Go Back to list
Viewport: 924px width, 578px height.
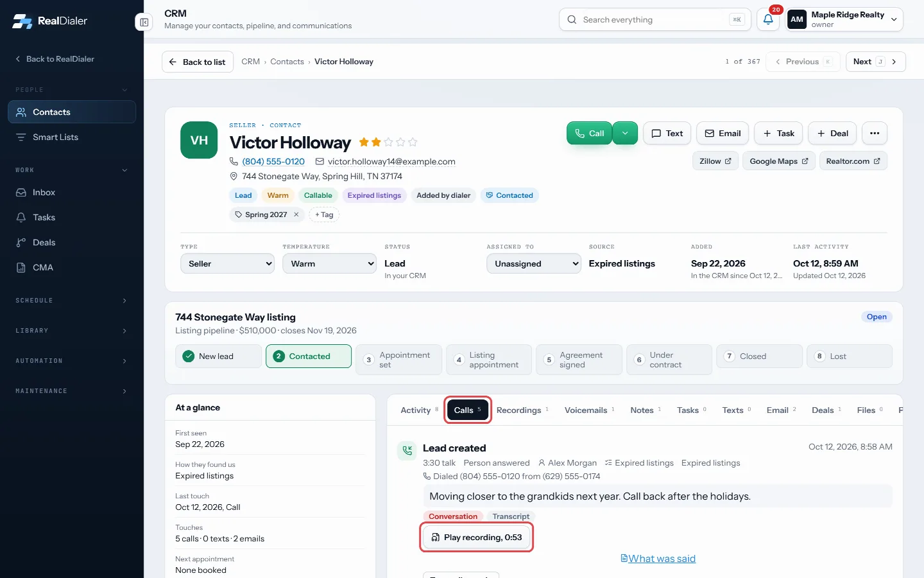click(198, 62)
